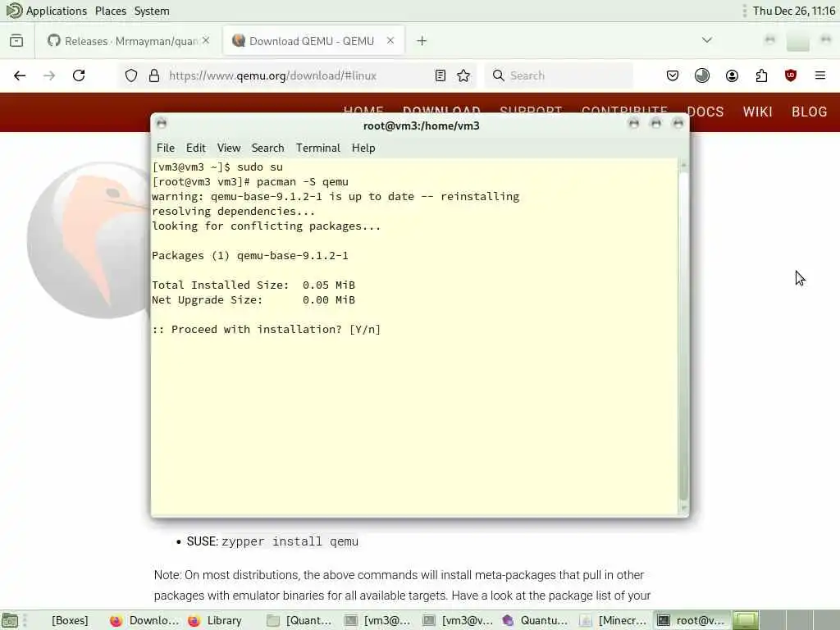The height and width of the screenshot is (630, 840).
Task: Click the 'Packages (1) qemu-base-9.1.2-1' line
Action: pos(250,256)
